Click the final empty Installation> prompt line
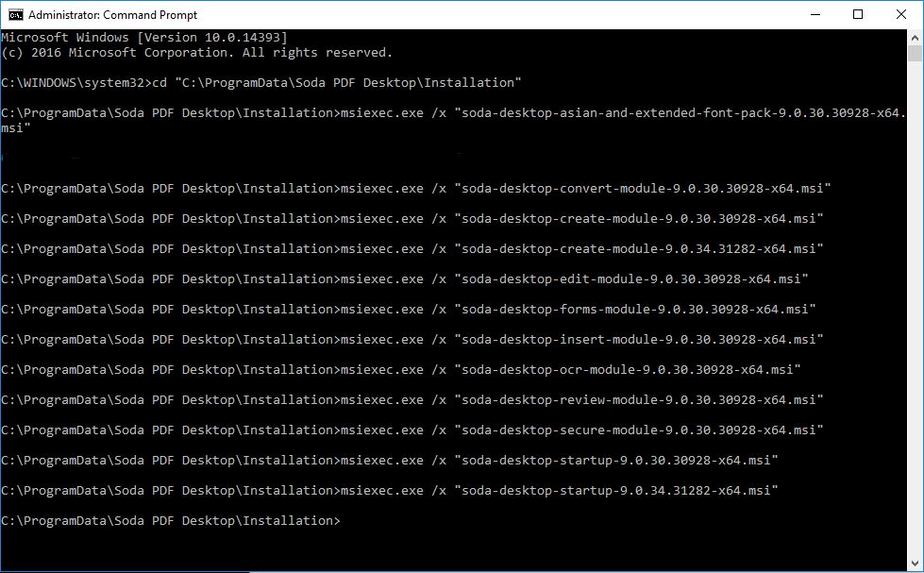Screen dimensions: 924x573 point(171,520)
